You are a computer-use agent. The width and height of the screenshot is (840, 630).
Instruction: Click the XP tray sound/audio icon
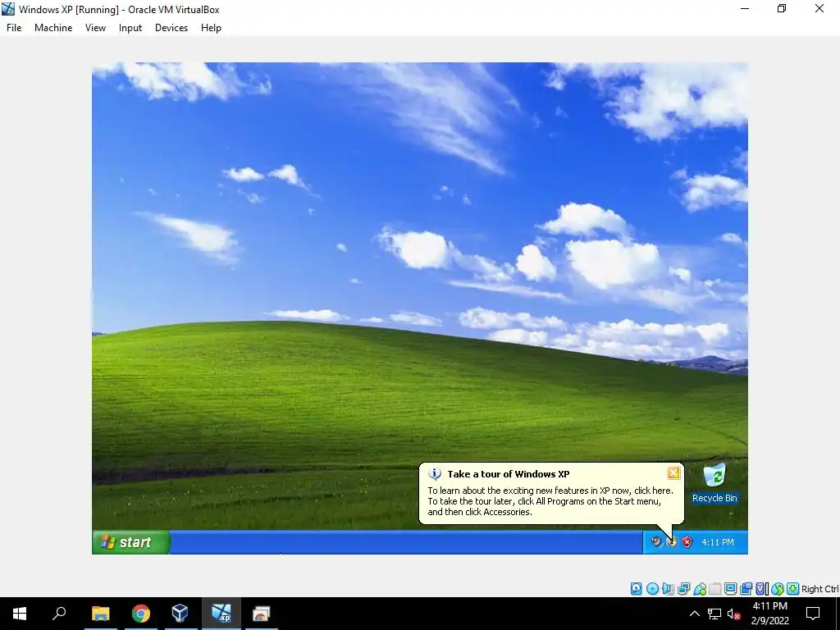(x=656, y=541)
